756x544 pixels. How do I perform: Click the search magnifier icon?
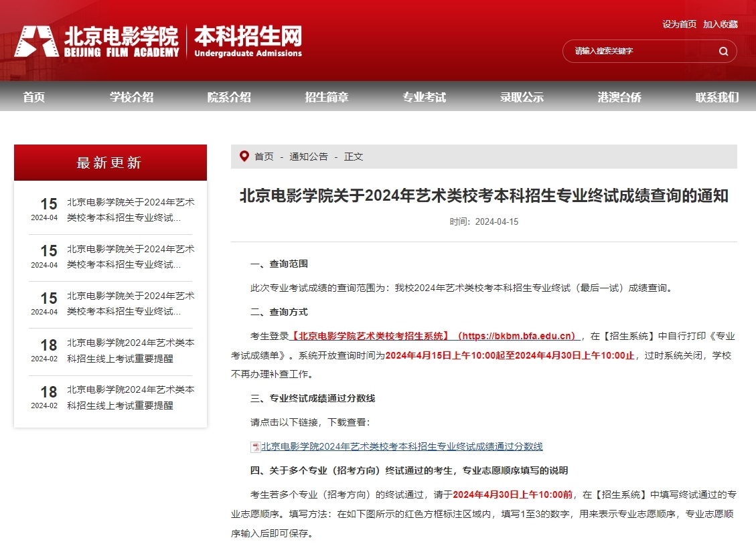(723, 52)
